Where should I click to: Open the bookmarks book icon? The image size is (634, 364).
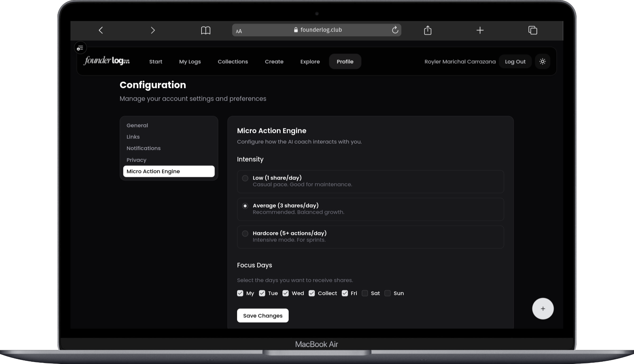(x=206, y=30)
